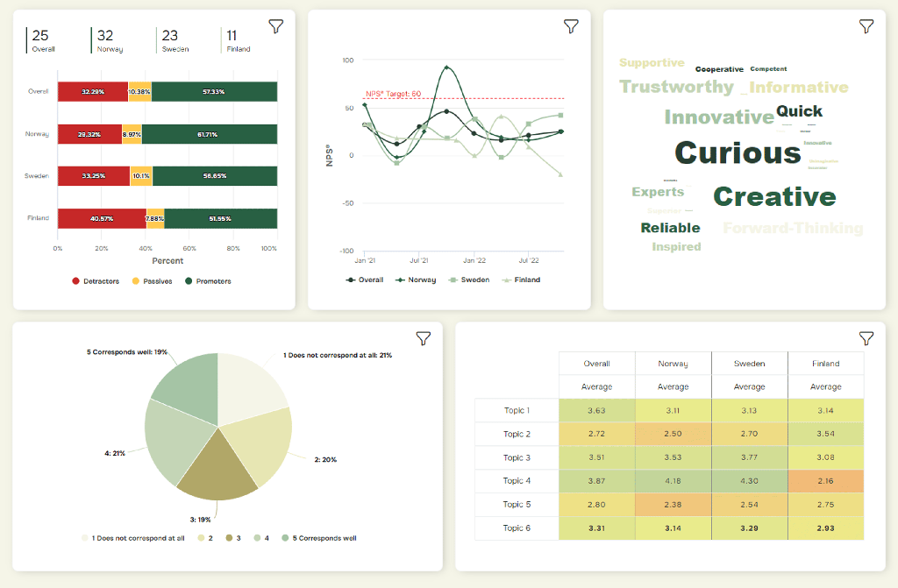This screenshot has width=898, height=588.
Task: Open the filter on the topic averages table
Action: (x=866, y=337)
